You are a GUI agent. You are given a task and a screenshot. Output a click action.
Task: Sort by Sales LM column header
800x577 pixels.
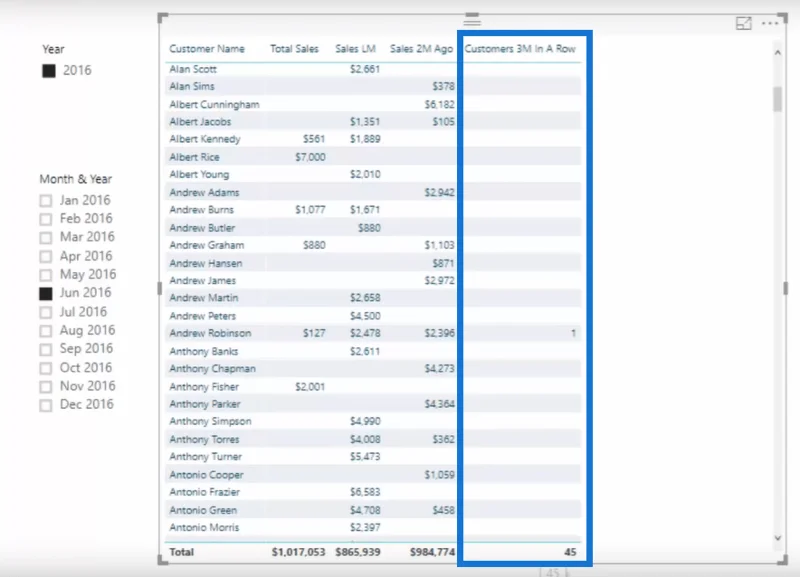355,49
